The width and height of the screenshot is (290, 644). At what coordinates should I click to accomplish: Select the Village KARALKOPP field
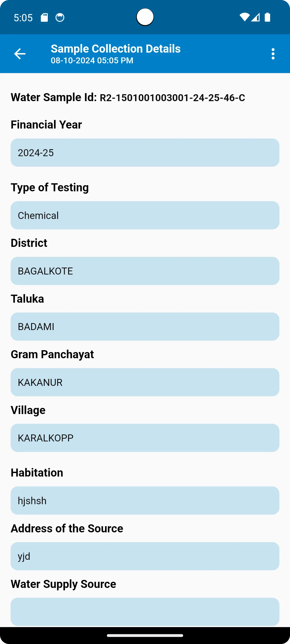pos(145,438)
